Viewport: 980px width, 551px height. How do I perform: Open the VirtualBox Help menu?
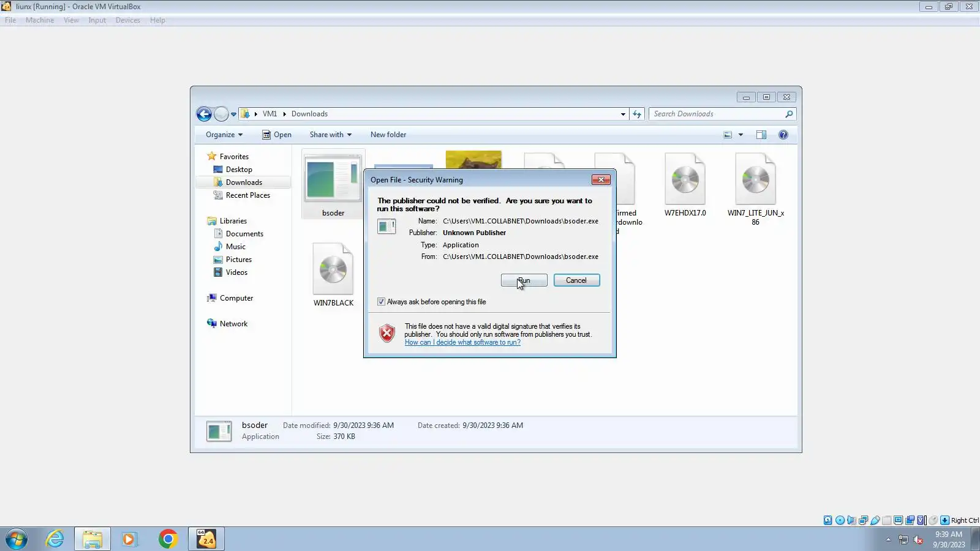pyautogui.click(x=157, y=20)
